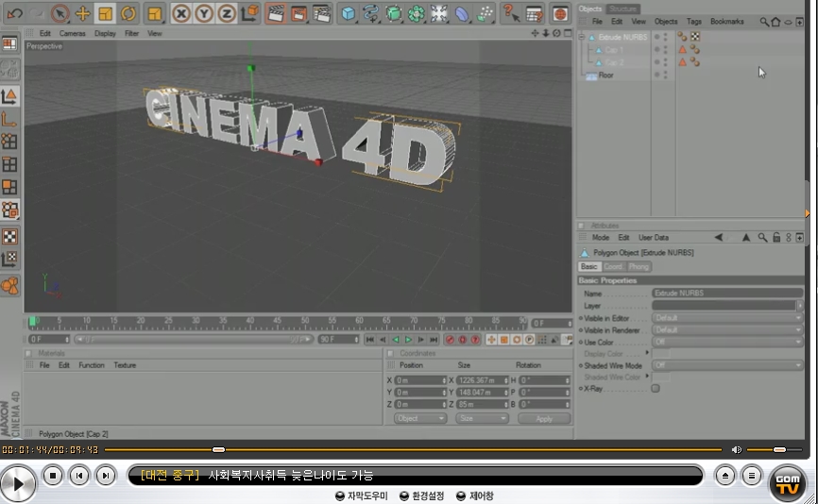Select the Points mode icon

[x=9, y=142]
